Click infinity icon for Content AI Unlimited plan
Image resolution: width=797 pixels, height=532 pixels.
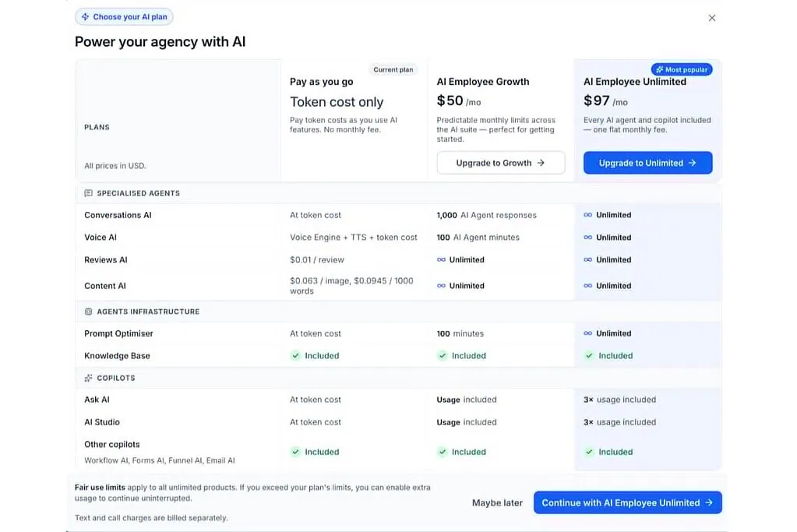pos(588,286)
